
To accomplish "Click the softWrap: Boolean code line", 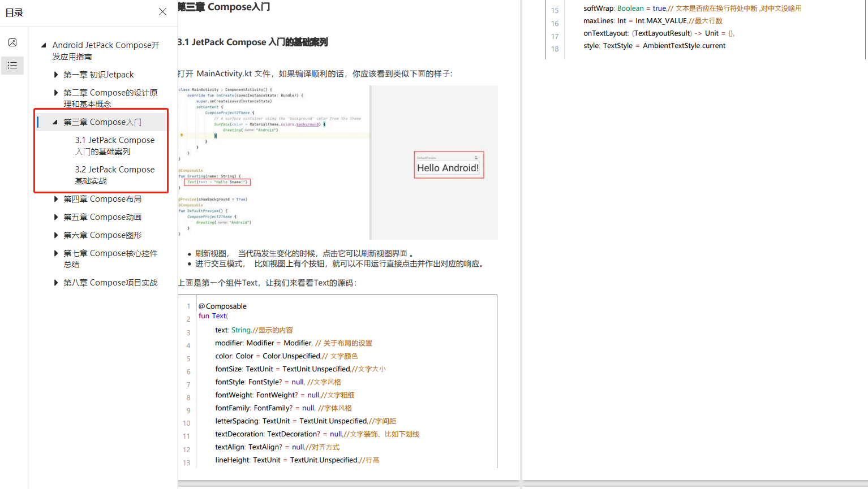I will 693,8.
